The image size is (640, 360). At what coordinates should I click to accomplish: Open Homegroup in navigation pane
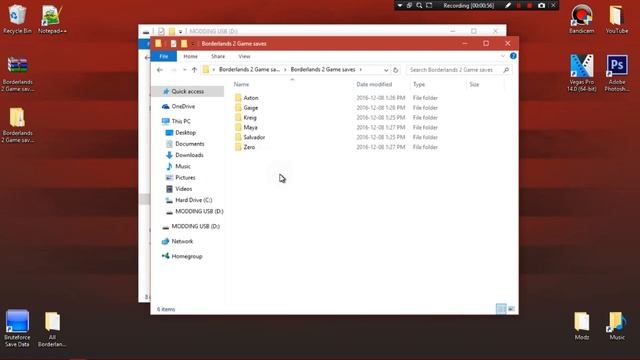click(187, 256)
